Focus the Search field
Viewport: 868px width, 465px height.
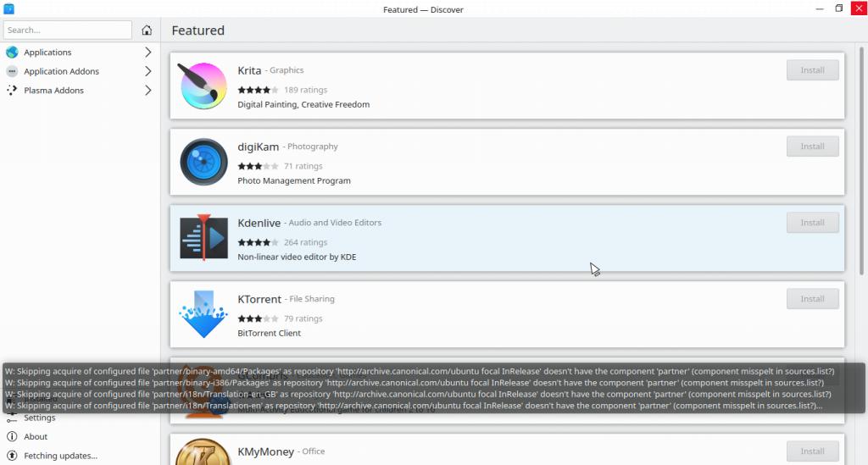[68, 30]
